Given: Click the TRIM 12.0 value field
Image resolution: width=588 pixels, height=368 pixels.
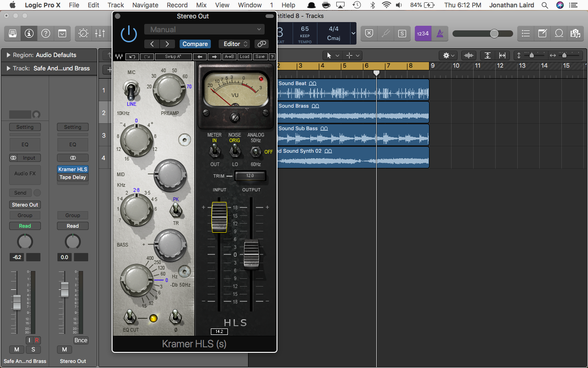Looking at the screenshot, I should click(x=250, y=176).
